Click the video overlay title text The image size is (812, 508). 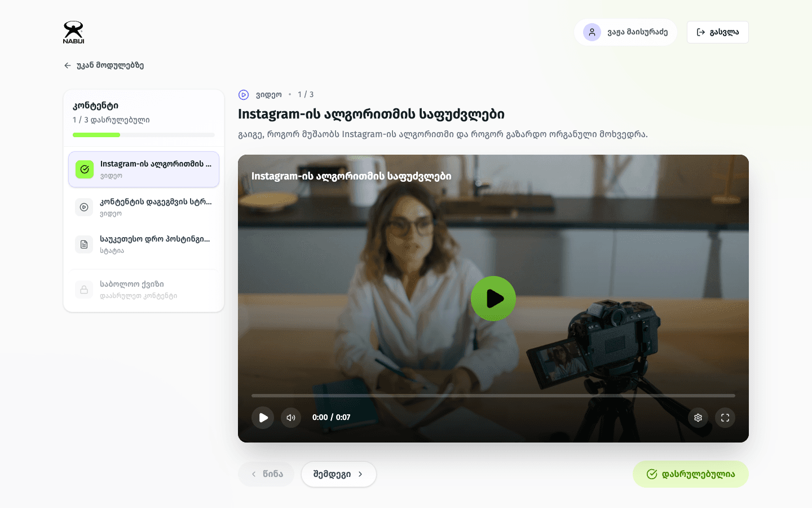351,176
